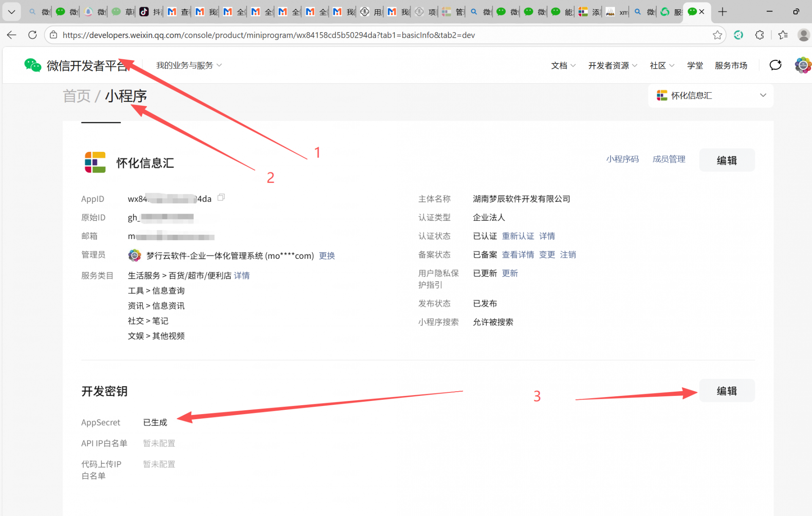The image size is (812, 516).
Task: Open the 怀化信息汇 account switcher dropdown
Action: click(710, 96)
